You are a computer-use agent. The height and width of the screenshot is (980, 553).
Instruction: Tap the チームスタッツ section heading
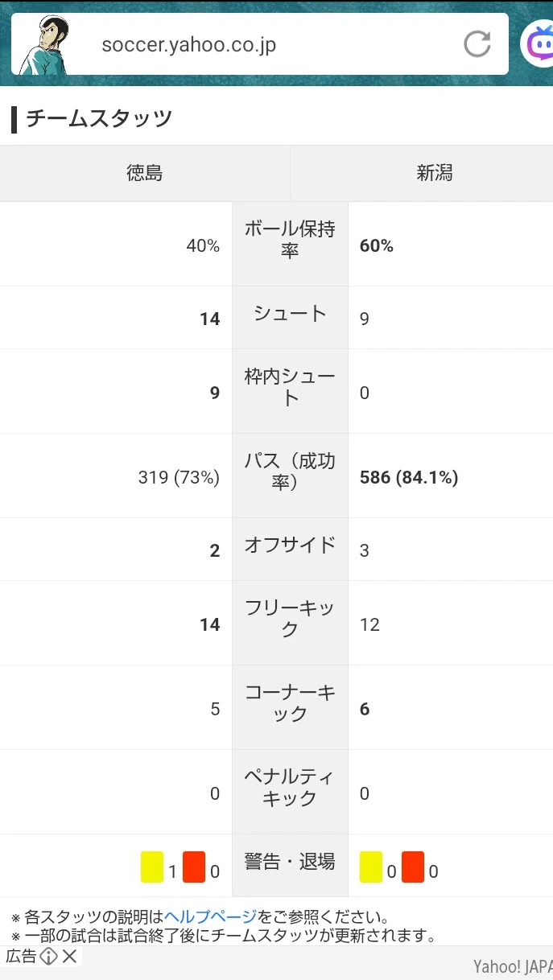(99, 118)
